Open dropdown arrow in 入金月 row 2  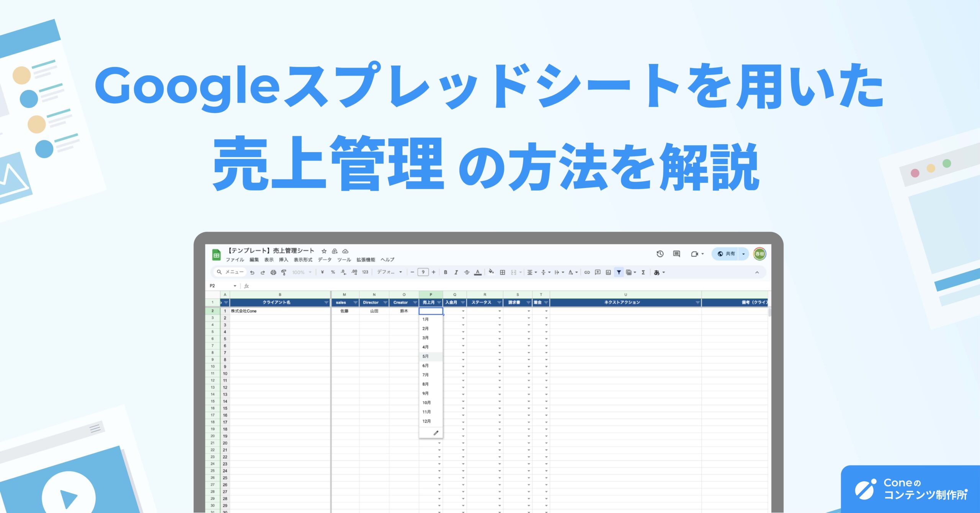[463, 311]
